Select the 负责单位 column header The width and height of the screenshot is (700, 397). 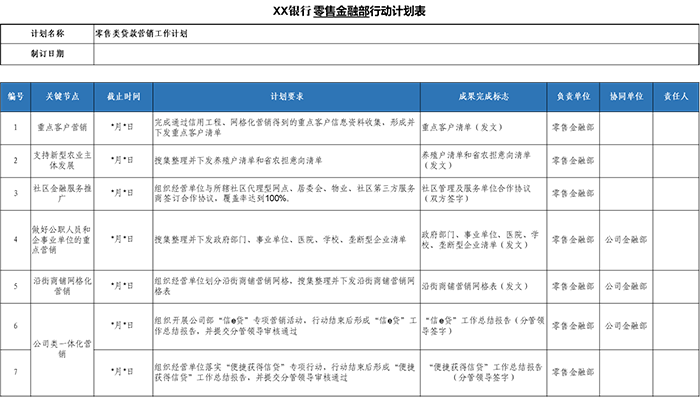click(573, 96)
